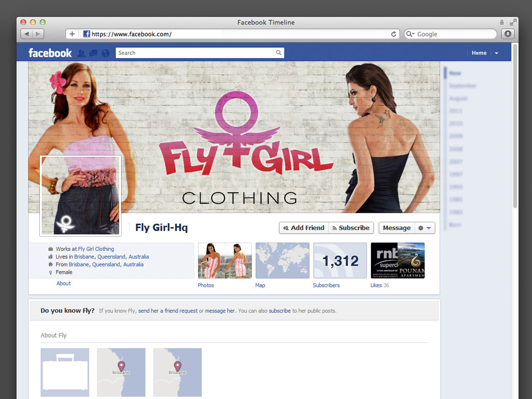Open the Likes thumbnail with rnb image
Viewport: 532px width, 399px height.
click(398, 261)
